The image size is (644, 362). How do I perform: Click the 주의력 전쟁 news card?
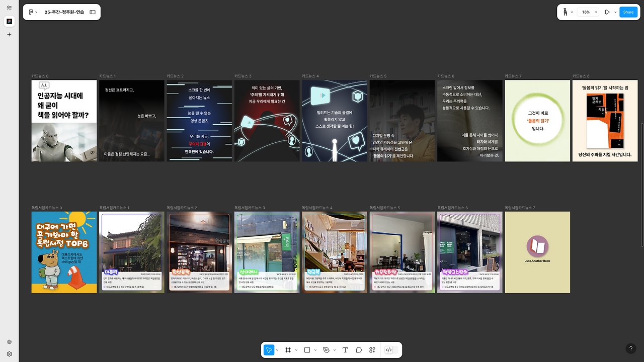click(200, 121)
